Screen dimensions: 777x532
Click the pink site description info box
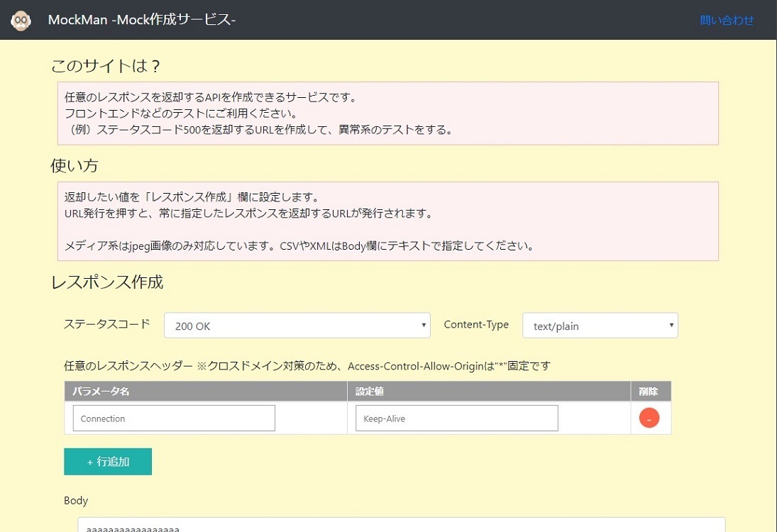[x=387, y=113]
